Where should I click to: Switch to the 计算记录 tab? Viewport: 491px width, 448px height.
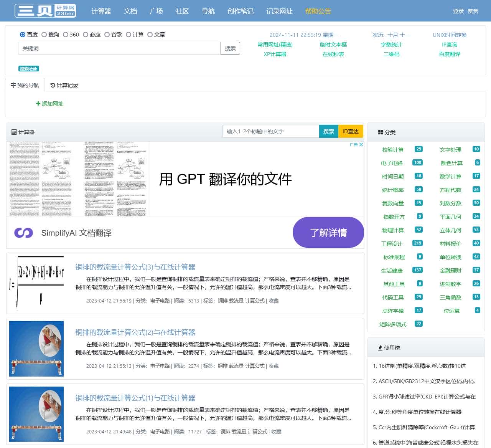pyautogui.click(x=64, y=85)
